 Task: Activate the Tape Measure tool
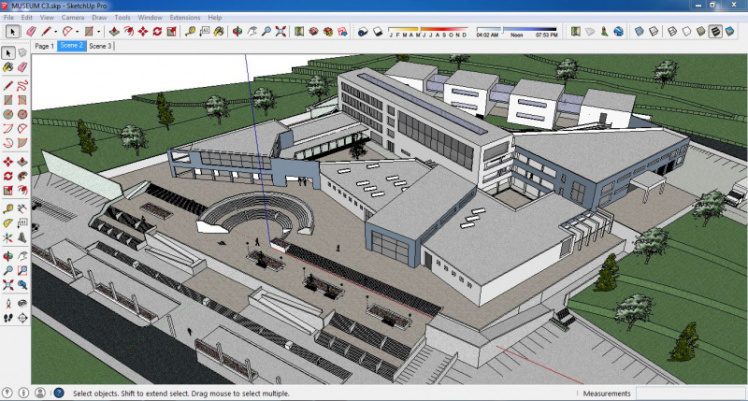coord(191,31)
